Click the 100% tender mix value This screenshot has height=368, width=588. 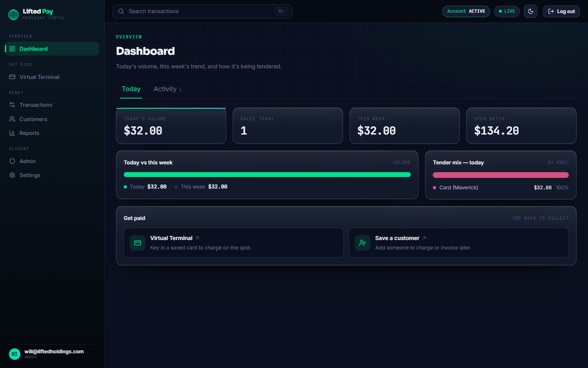click(x=562, y=188)
